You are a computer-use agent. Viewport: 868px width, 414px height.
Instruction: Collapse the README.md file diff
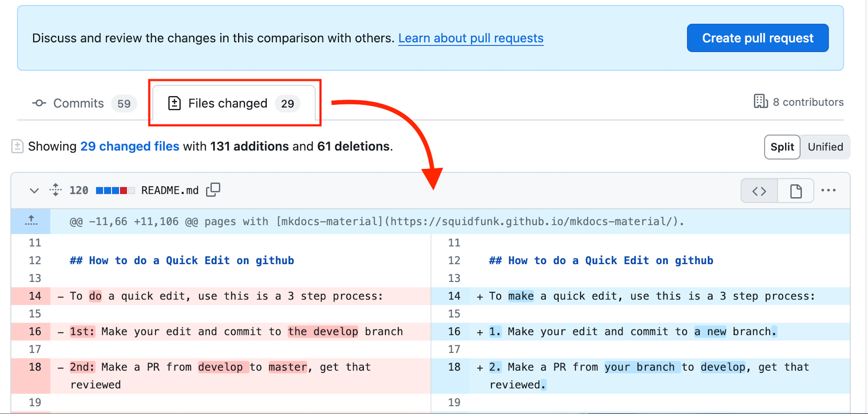pos(34,191)
